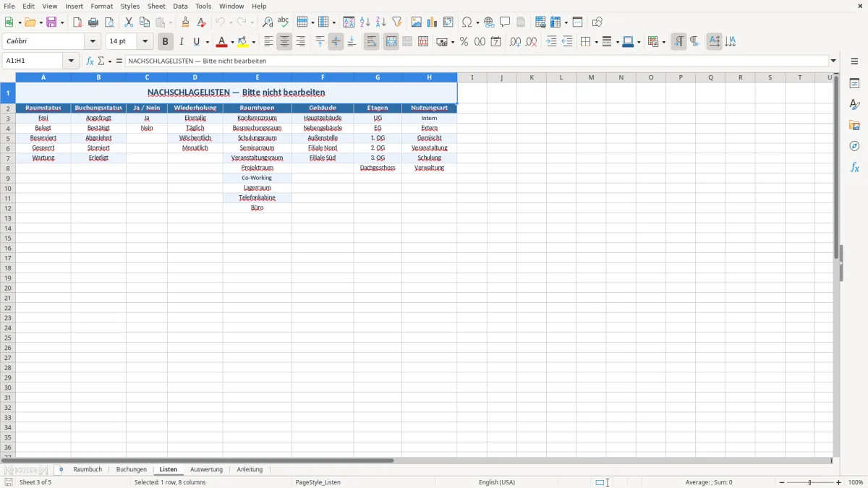868x488 pixels.
Task: Switch to the Auswertung sheet tab
Action: [x=206, y=469]
